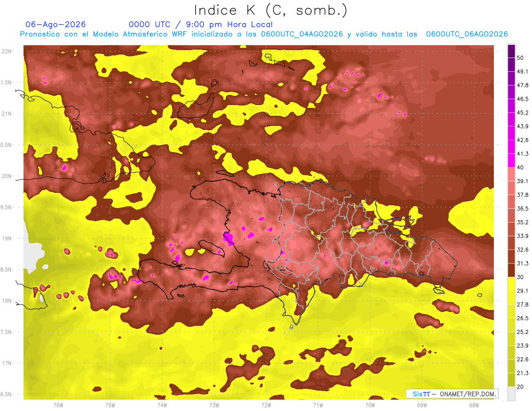The image size is (532, 411).
Task: Click the colorbar value 39.1
Action: click(x=522, y=181)
